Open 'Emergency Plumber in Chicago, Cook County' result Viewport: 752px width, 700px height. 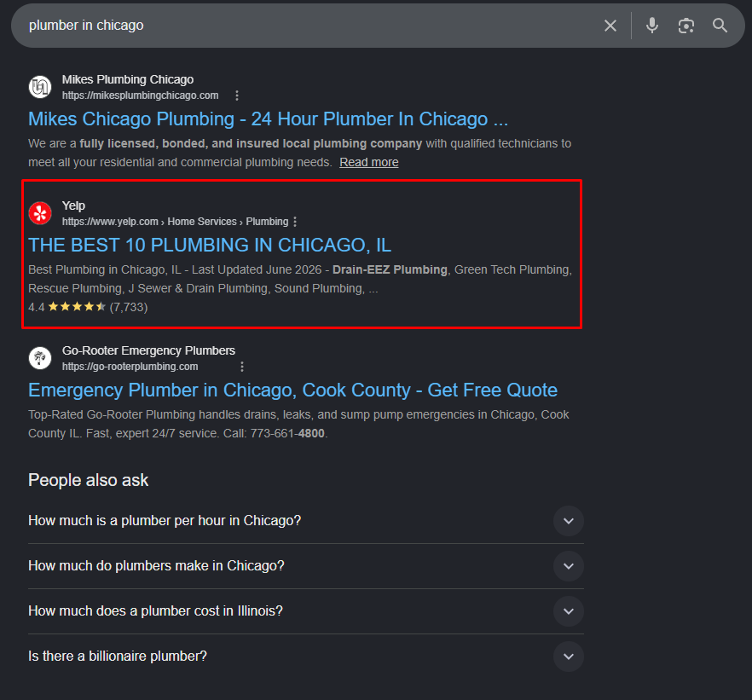pos(292,390)
